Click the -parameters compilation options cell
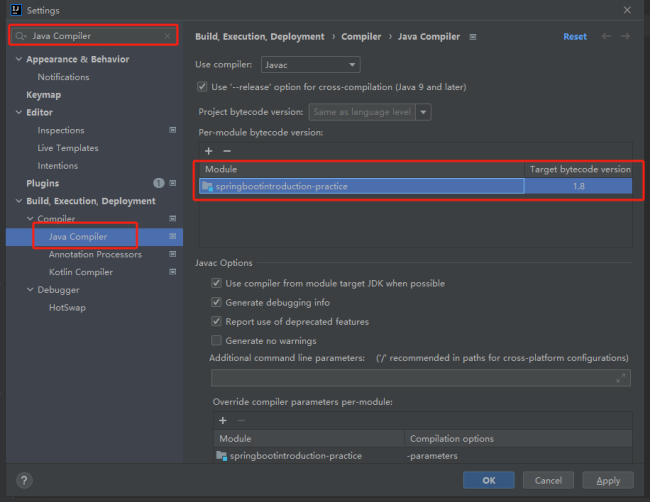Screen dimensions: 650x502 [432, 456]
